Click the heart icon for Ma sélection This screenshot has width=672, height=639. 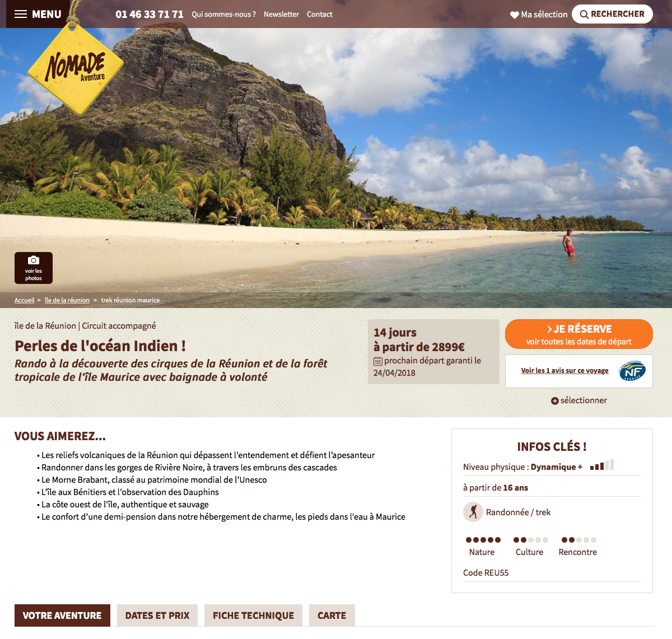pyautogui.click(x=515, y=15)
